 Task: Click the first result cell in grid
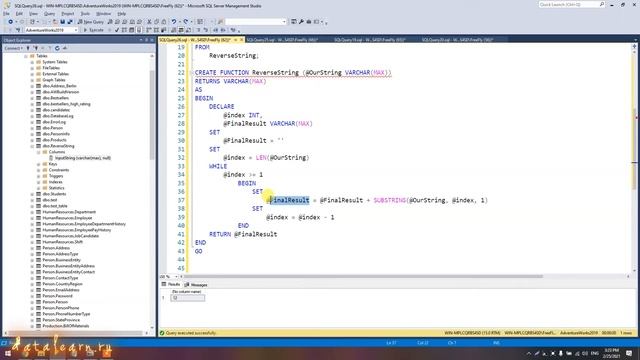pos(187,298)
